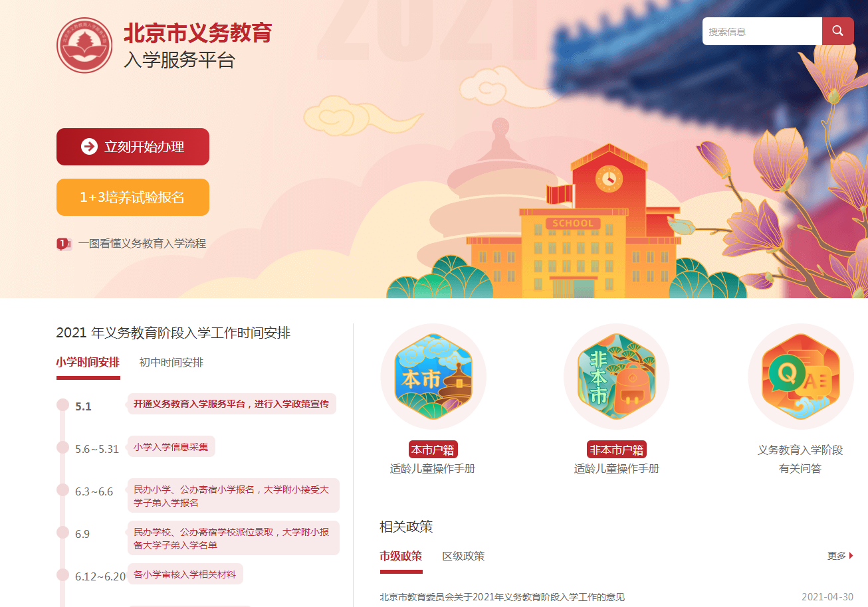Screen dimensions: 868x607
Task: Open the 小学入学信息采集 timeline entry
Action: [171, 447]
